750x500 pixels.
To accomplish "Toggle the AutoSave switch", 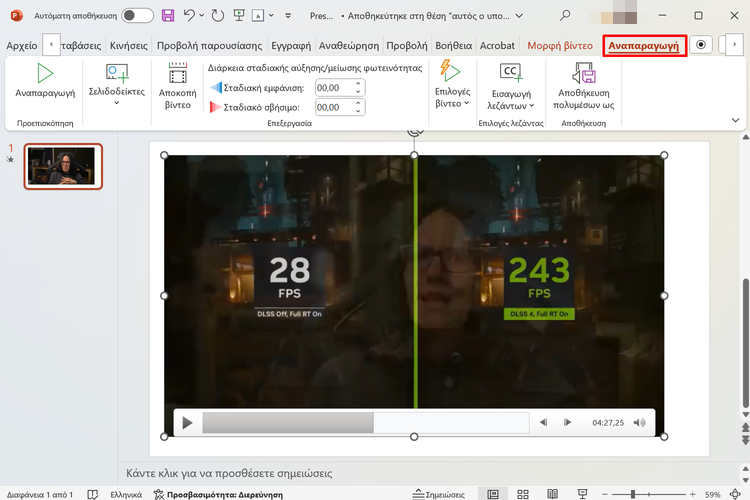I will click(137, 15).
